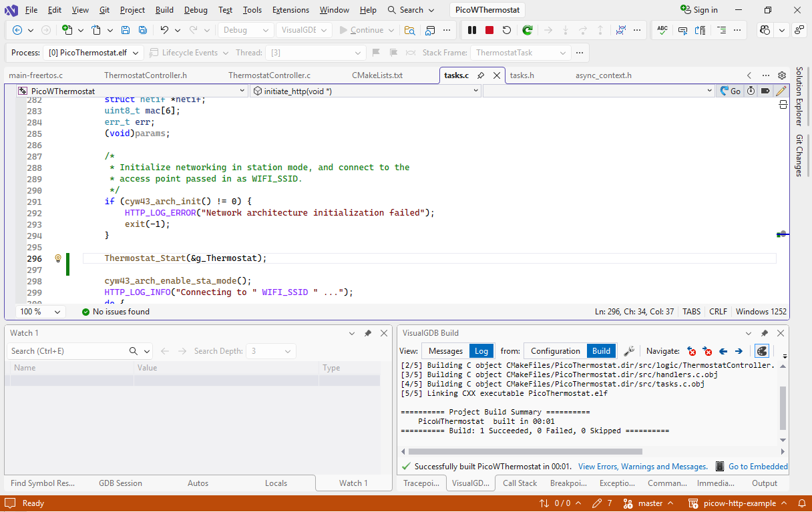Image resolution: width=812 pixels, height=512 pixels.
Task: Click the lightbulb quick actions icon
Action: (58, 258)
